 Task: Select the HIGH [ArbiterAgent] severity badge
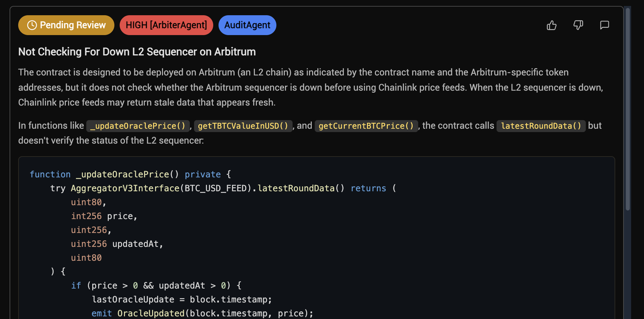pyautogui.click(x=166, y=25)
